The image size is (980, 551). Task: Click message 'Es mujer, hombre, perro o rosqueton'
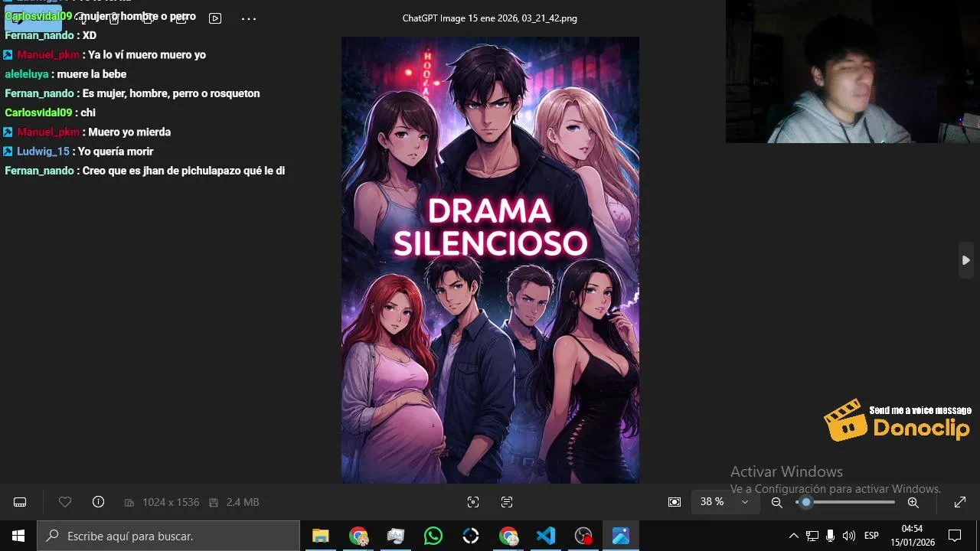[171, 93]
